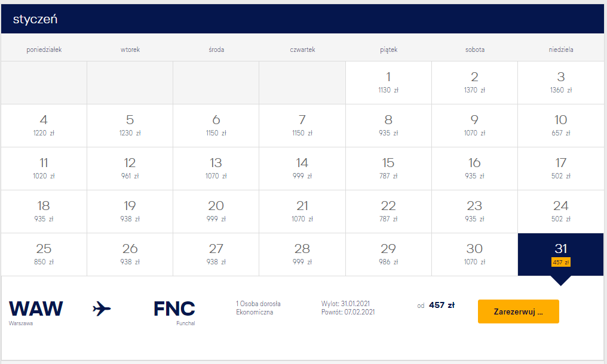607x364 pixels.
Task: Select January 2 at 1370 zł
Action: tap(474, 83)
